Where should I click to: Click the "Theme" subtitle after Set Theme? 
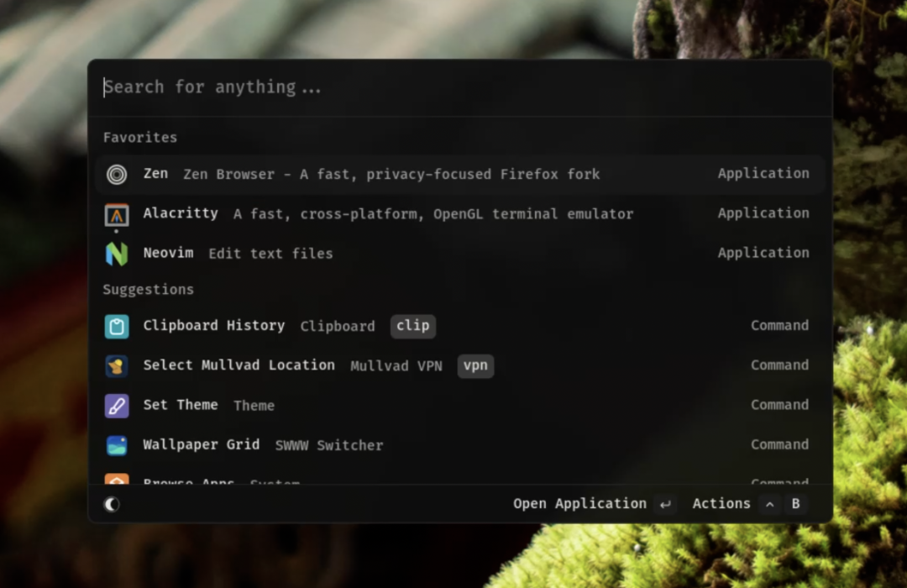click(254, 406)
